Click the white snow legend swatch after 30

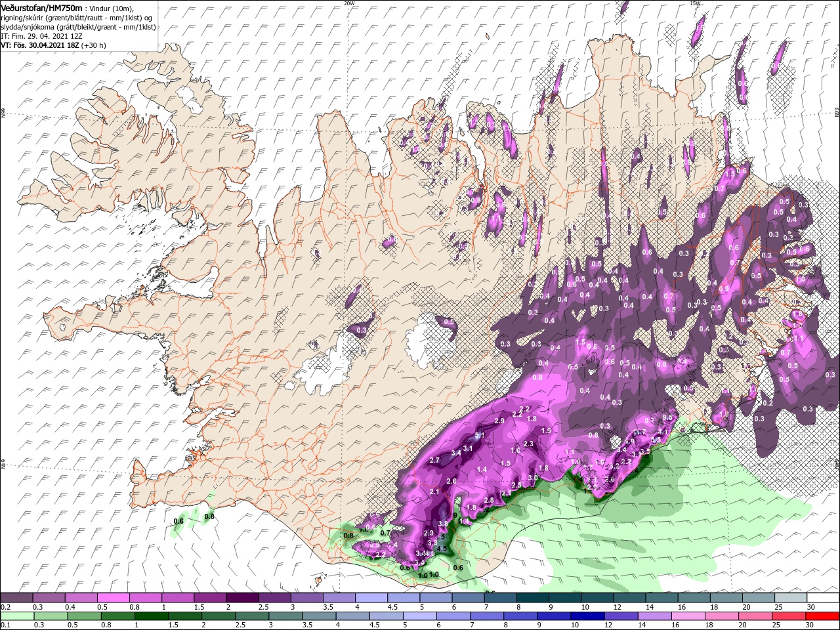(824, 598)
